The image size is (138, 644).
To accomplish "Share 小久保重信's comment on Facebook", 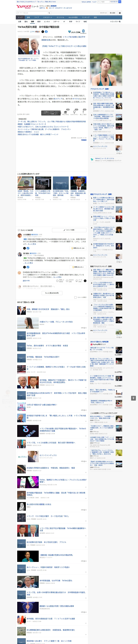I will [28, 248].
